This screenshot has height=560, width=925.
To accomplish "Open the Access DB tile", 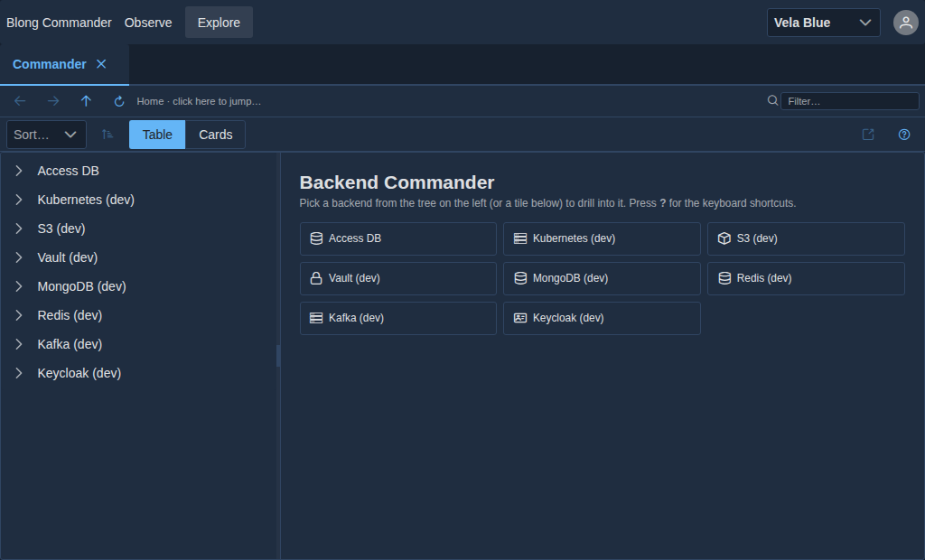I will tap(398, 238).
